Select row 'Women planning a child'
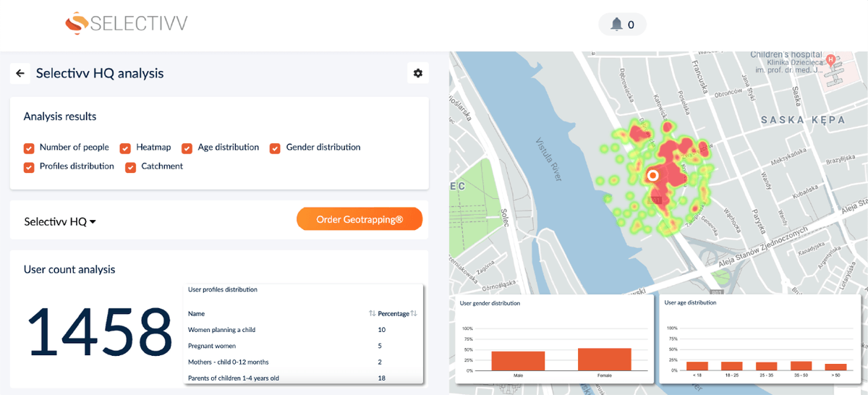The image size is (868, 395). coord(302,330)
